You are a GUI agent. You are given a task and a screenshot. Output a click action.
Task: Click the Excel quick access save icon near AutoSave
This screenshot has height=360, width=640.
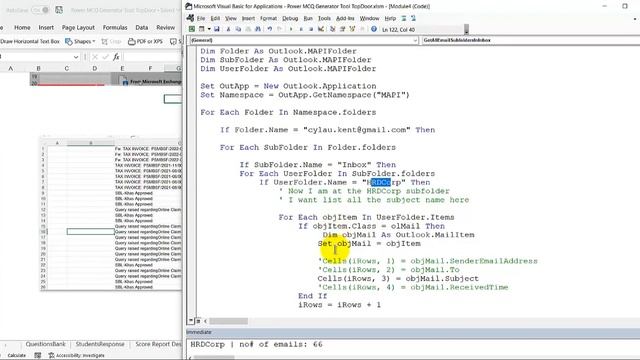(x=59, y=10)
